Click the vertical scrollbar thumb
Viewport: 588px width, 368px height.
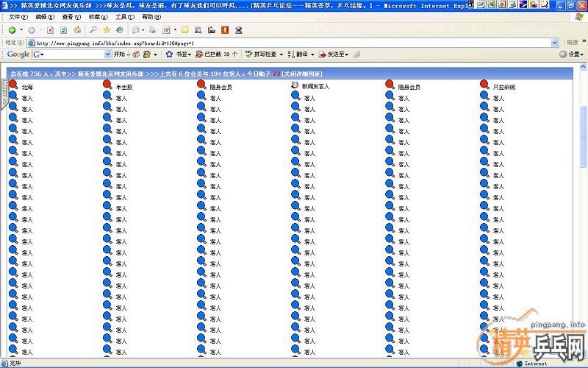583,137
